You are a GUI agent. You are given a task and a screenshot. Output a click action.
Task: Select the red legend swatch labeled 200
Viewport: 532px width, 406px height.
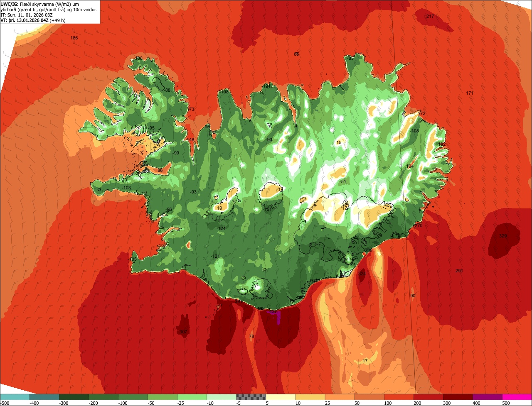coord(429,397)
